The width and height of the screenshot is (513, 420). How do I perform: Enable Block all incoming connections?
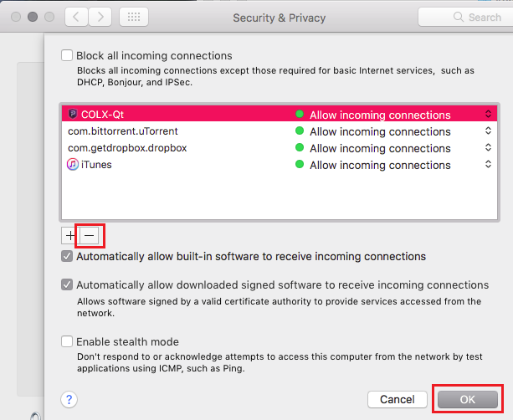pyautogui.click(x=67, y=56)
